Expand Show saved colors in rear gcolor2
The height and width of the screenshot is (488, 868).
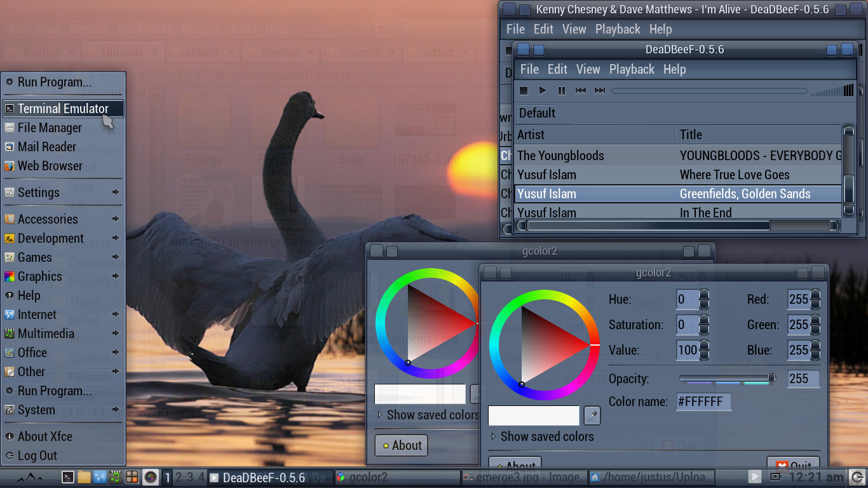[428, 415]
